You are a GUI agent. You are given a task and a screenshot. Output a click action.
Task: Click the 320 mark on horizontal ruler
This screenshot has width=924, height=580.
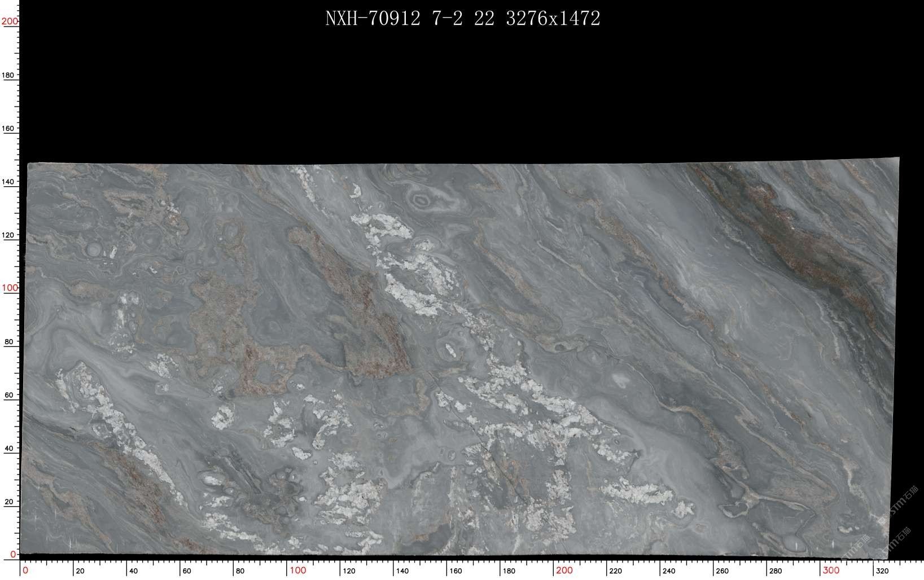(x=882, y=571)
